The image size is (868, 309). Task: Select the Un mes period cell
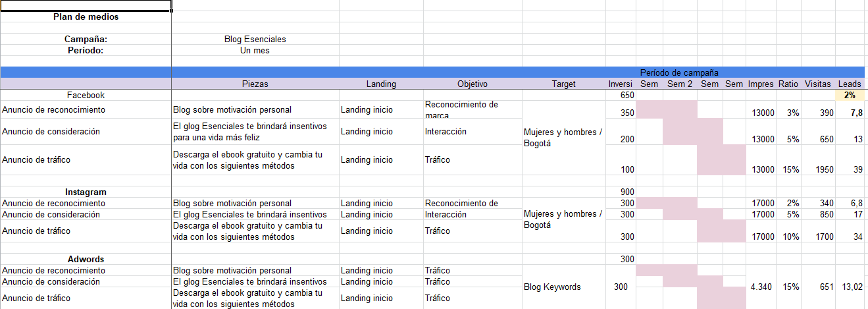[x=255, y=50]
